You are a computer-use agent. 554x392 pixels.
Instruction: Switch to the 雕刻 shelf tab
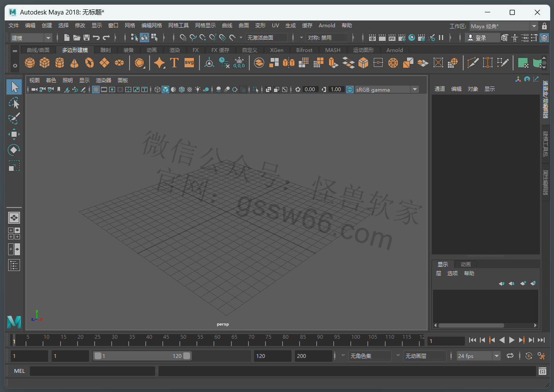pyautogui.click(x=105, y=50)
